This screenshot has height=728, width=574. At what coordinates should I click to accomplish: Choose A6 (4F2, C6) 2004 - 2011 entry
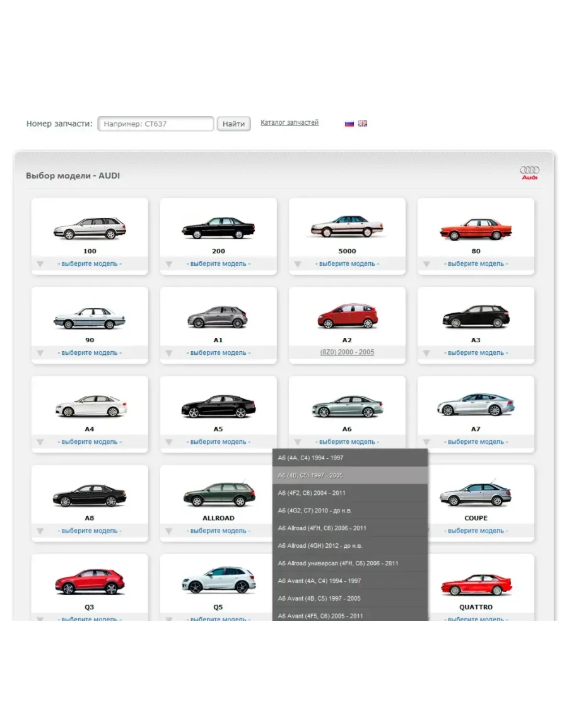tap(349, 493)
